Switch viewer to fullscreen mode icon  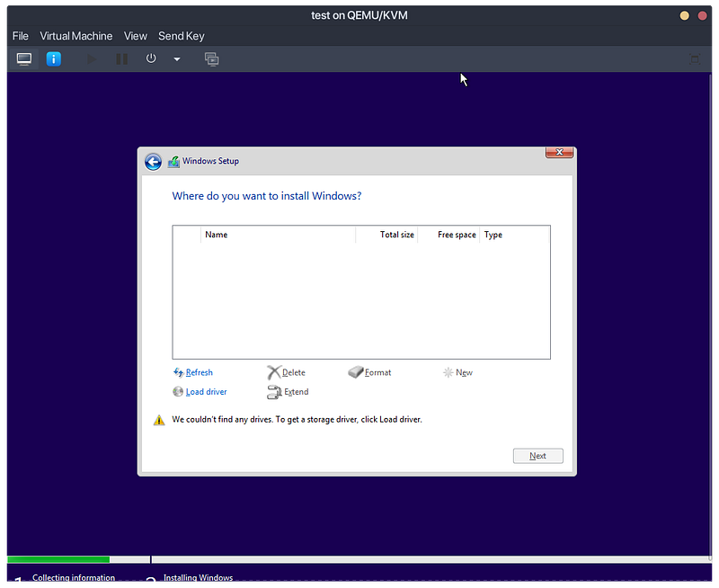695,59
